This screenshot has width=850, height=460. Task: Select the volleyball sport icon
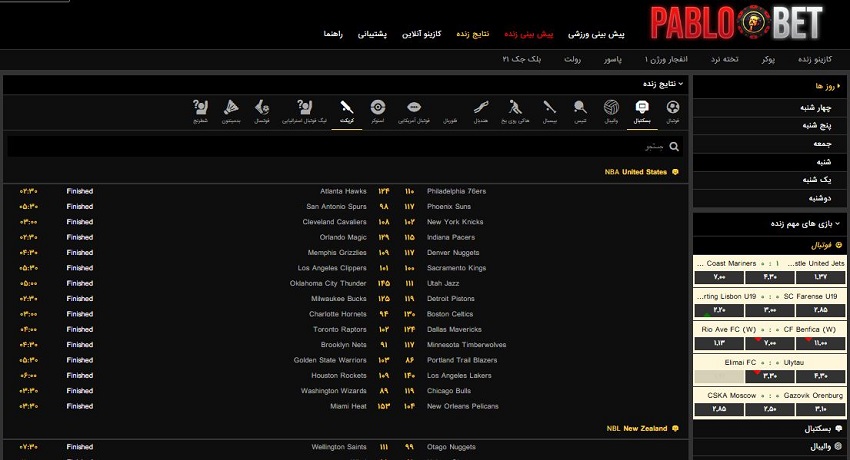coord(611,107)
